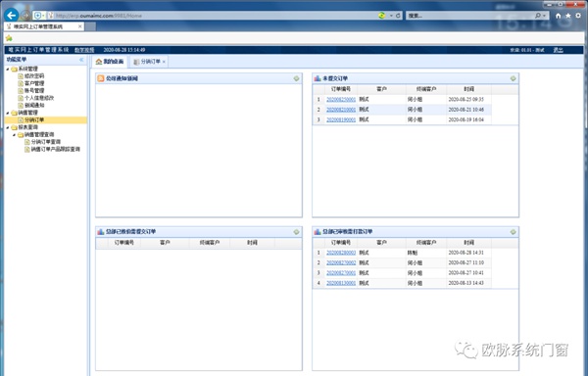The image size is (588, 376).
Task: Click the folder icon next to 系统管理
Action: [x=14, y=69]
